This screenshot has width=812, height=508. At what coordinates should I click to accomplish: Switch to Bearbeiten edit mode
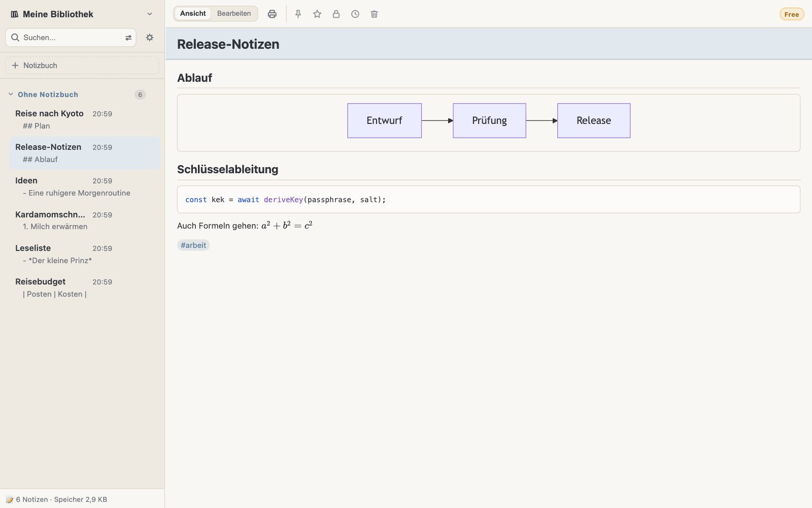point(234,14)
